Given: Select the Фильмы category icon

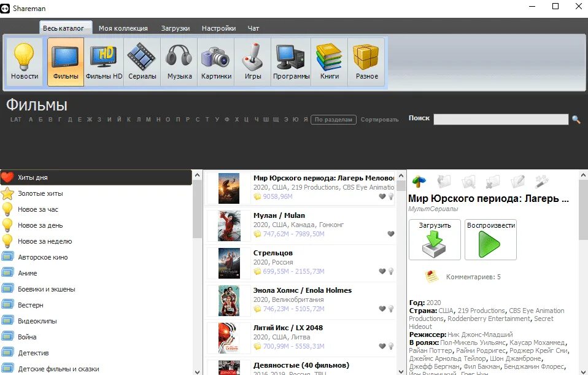Looking at the screenshot, I should coord(66,62).
